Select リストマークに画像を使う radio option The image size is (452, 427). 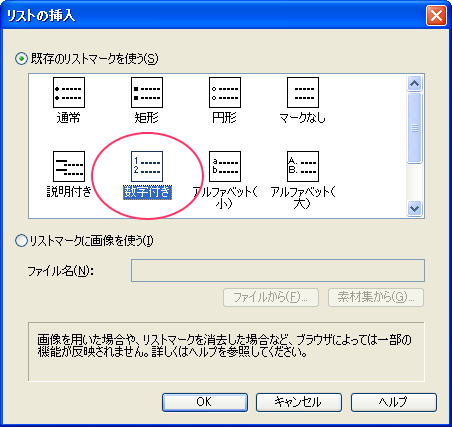[21, 241]
